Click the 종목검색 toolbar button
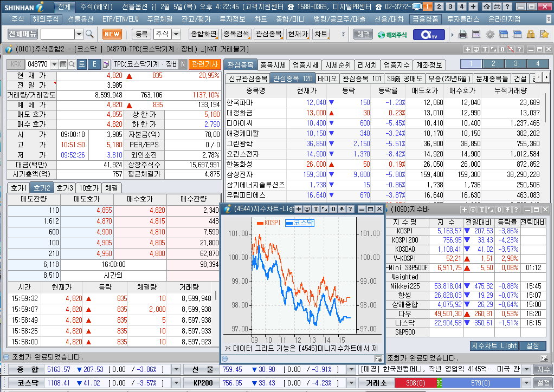Image resolution: width=554 pixels, height=392 pixels. 237,34
